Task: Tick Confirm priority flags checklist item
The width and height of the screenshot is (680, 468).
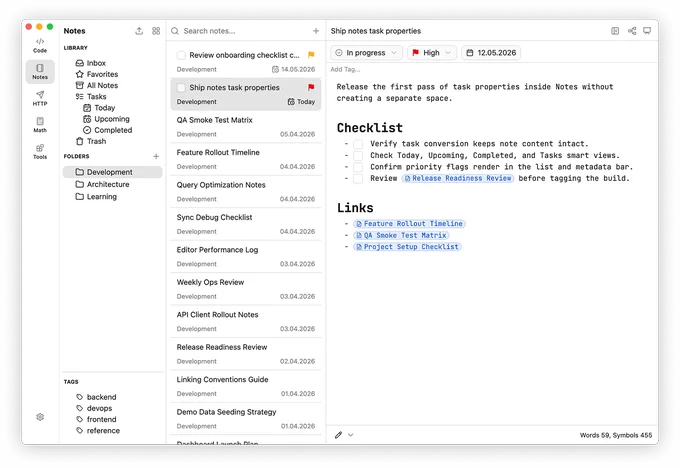Action: tap(358, 167)
